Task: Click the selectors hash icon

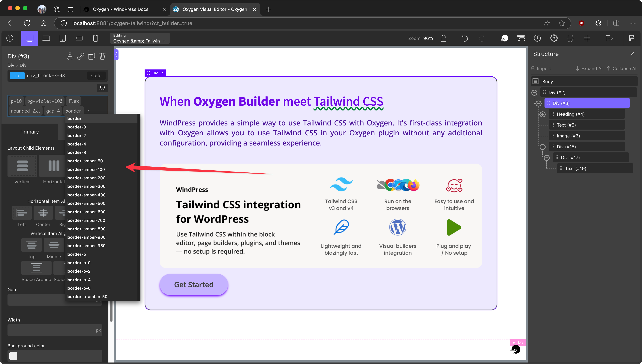Action: coord(587,38)
